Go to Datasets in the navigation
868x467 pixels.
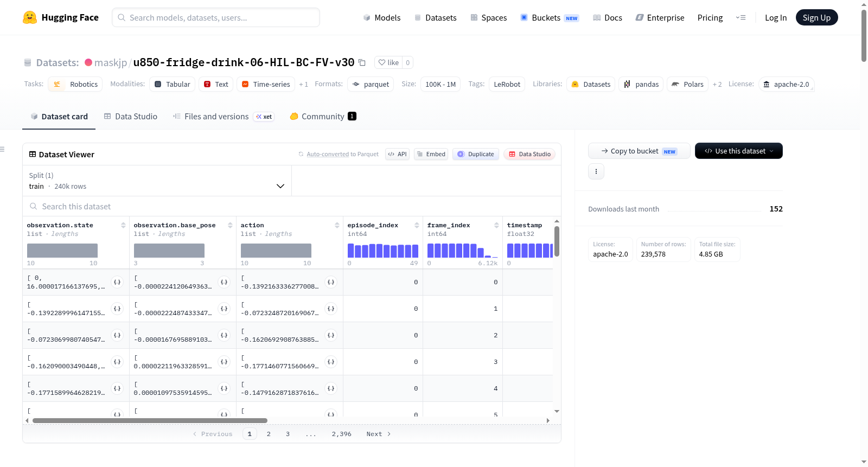pyautogui.click(x=435, y=17)
